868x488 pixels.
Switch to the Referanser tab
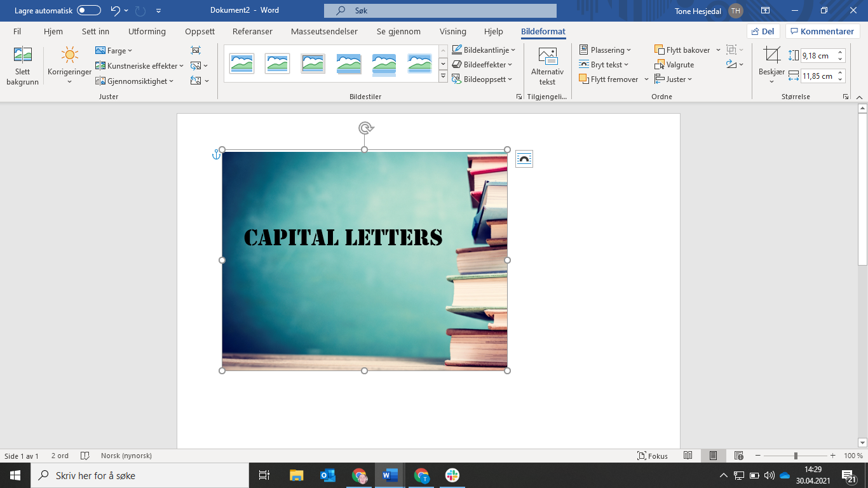point(252,31)
